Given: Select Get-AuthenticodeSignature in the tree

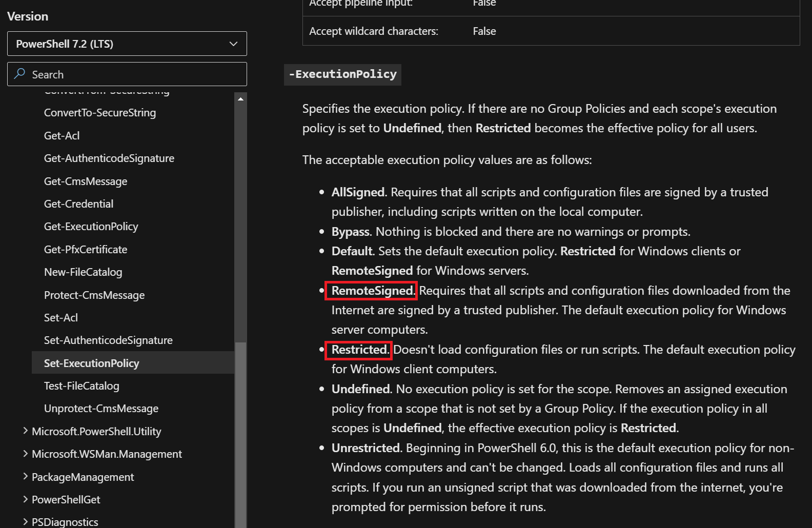Looking at the screenshot, I should [109, 158].
